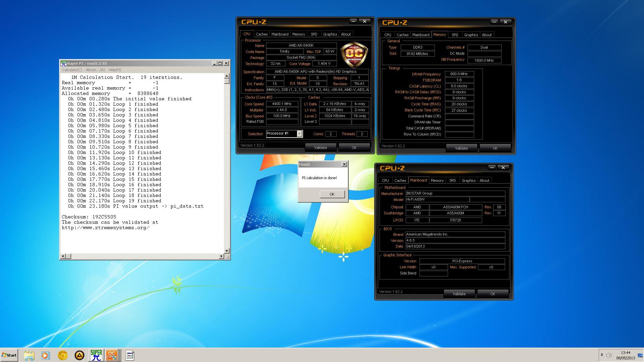Open Processor #1 selection dropdown

coord(284,134)
